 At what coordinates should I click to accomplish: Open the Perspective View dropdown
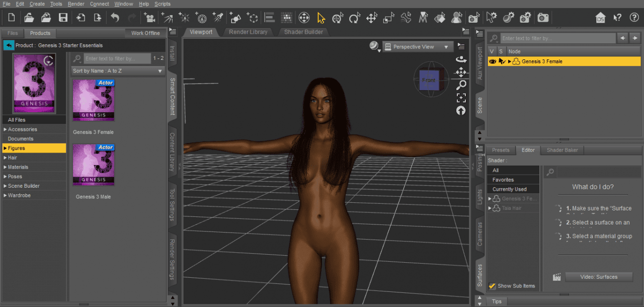coord(418,46)
